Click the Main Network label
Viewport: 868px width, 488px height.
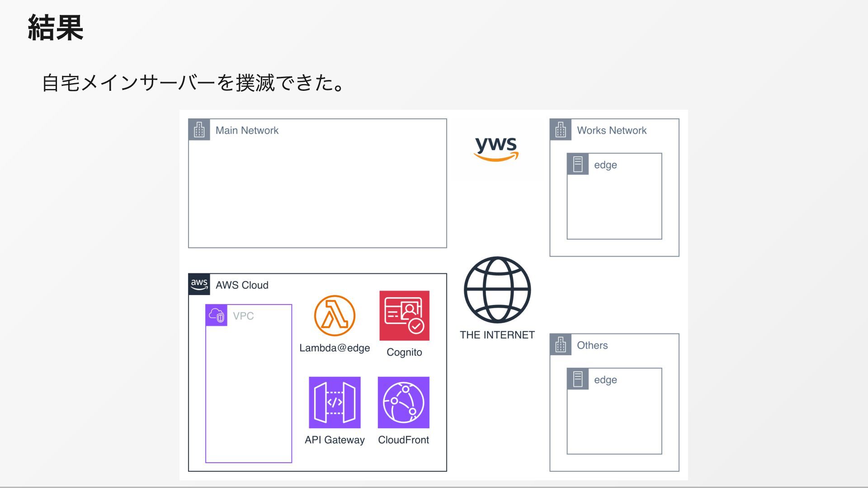coord(247,131)
